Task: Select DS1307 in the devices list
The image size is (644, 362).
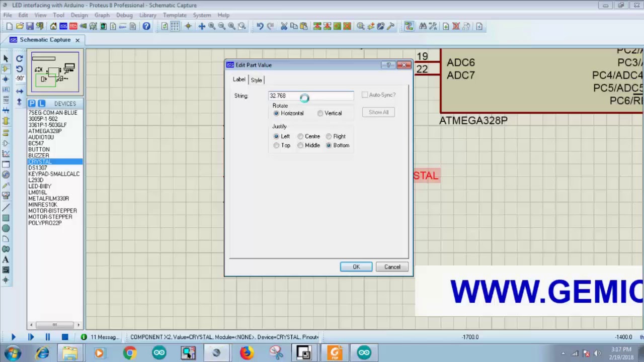Action: coord(37,167)
